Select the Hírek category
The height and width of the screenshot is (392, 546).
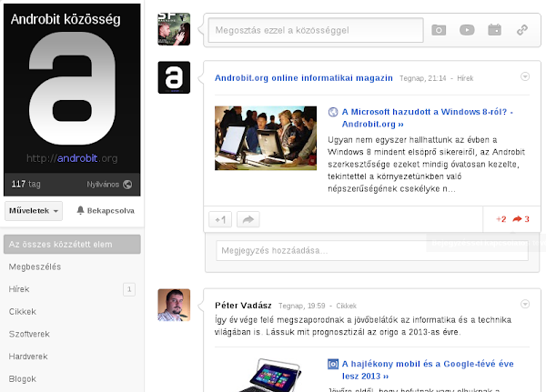pyautogui.click(x=19, y=289)
